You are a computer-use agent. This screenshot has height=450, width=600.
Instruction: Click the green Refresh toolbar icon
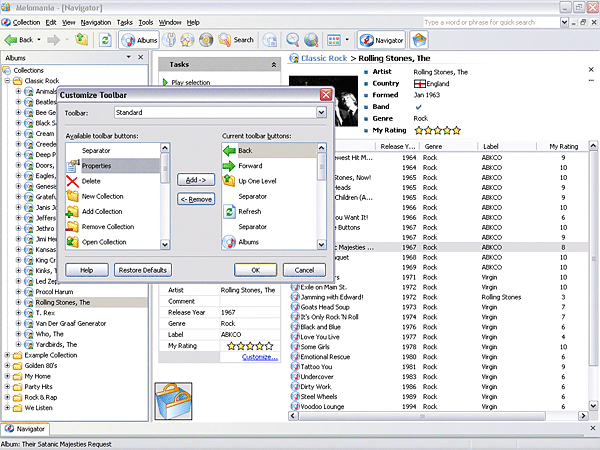(105, 40)
